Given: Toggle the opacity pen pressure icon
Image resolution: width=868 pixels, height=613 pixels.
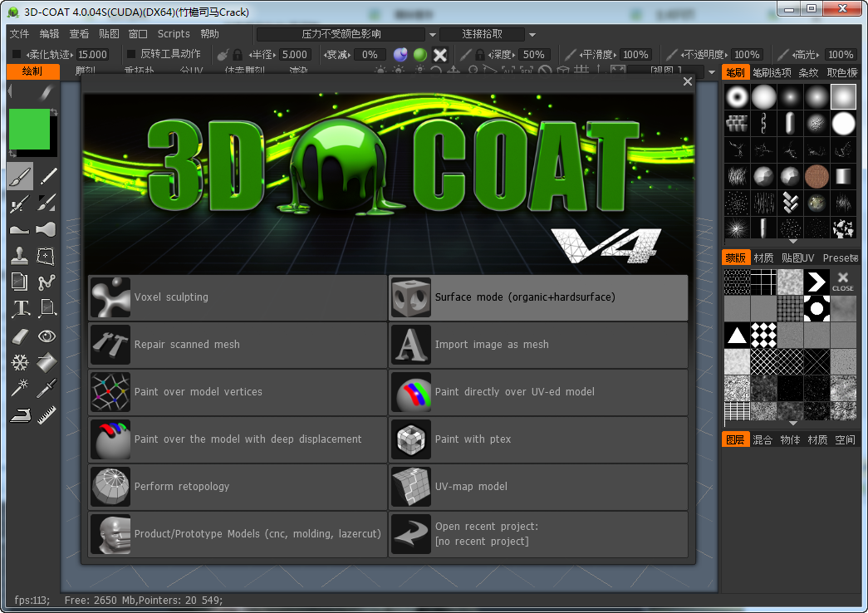Looking at the screenshot, I should pos(671,54).
